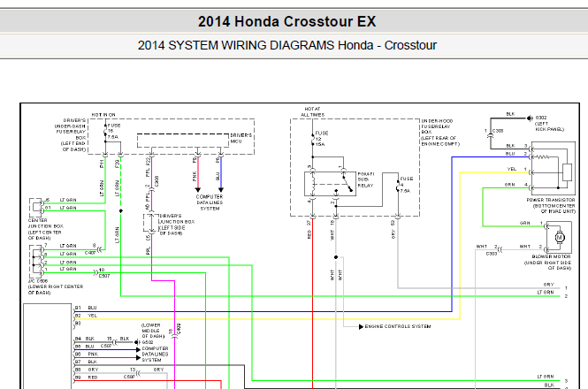
Task: Select the "A/C C606" connector label
Action: coord(38,280)
